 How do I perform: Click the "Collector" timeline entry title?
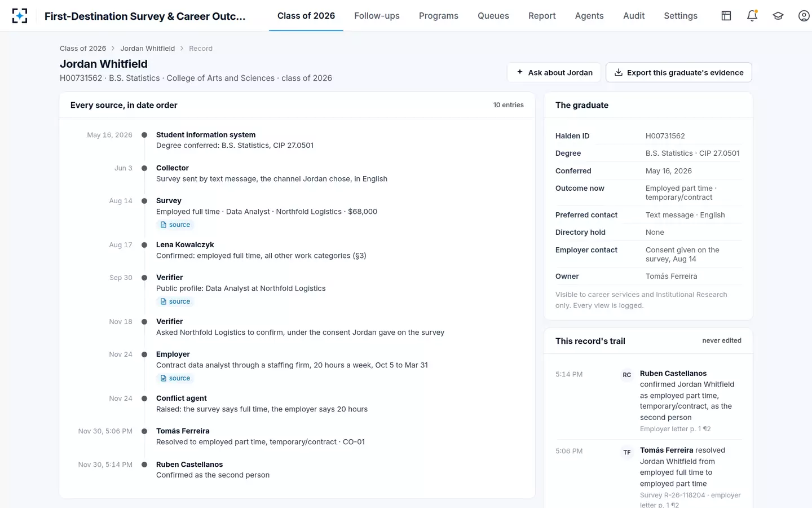(173, 168)
